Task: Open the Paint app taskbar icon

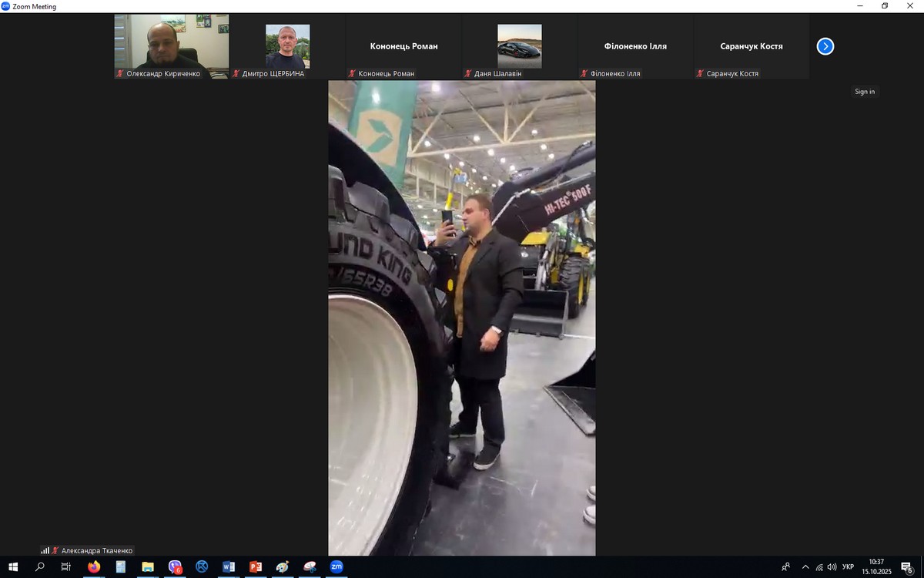Action: click(x=283, y=567)
